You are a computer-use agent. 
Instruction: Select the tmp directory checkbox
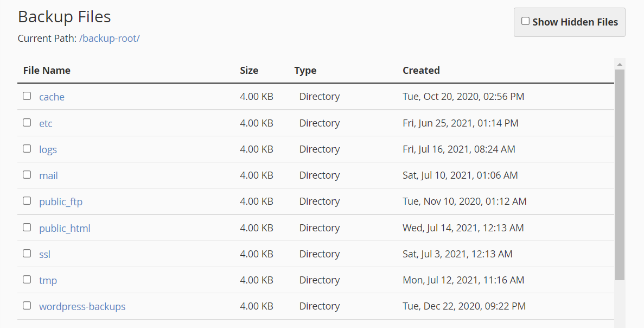pos(27,280)
